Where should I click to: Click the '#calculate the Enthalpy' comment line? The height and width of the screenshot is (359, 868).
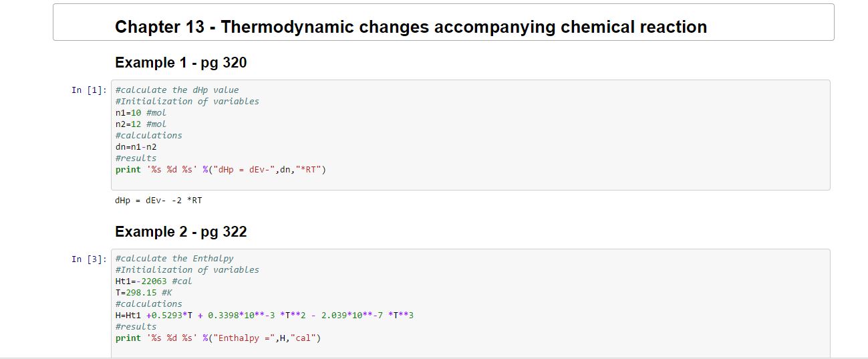(174, 259)
